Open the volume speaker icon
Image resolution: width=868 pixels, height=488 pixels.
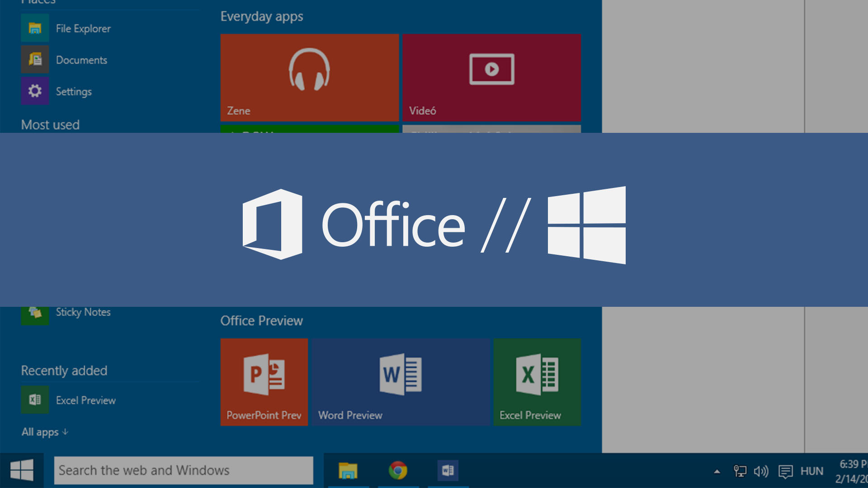761,471
